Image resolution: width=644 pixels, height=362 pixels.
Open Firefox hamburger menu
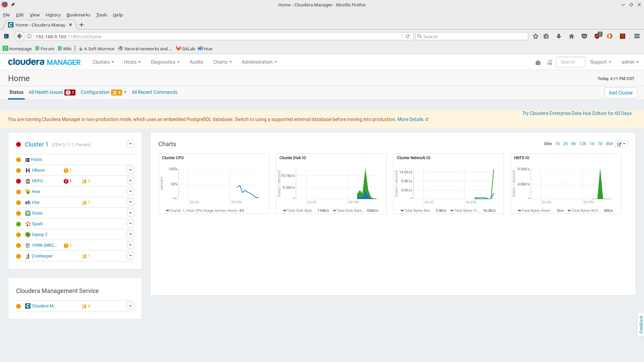[637, 36]
